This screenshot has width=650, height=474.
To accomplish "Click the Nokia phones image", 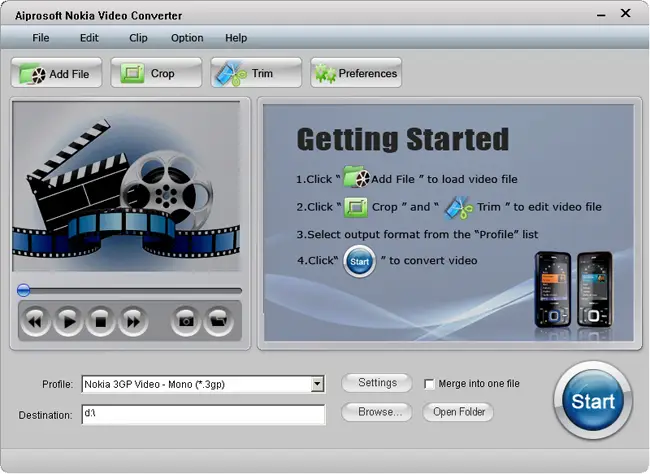I will pyautogui.click(x=574, y=289).
